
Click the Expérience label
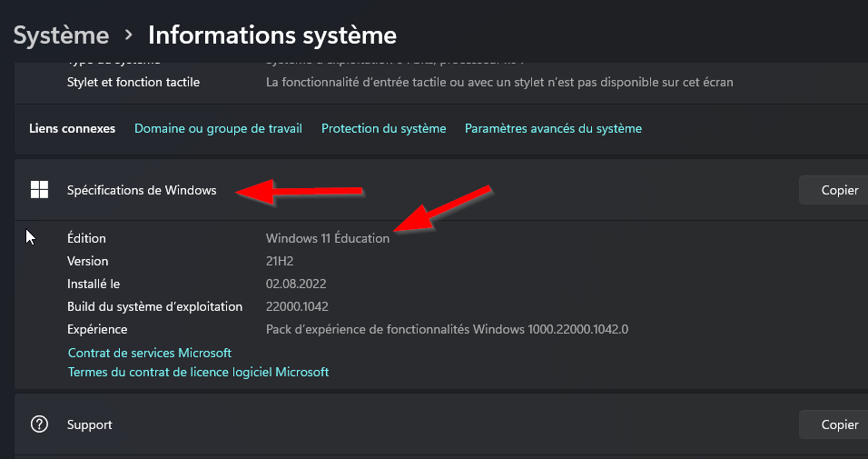pyautogui.click(x=97, y=329)
